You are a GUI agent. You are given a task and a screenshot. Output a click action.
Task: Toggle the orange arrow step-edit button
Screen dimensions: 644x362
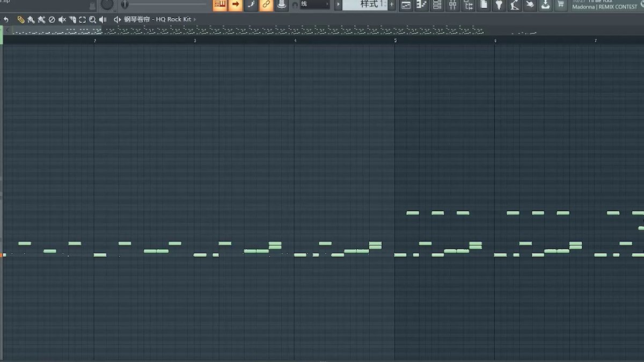click(x=235, y=5)
